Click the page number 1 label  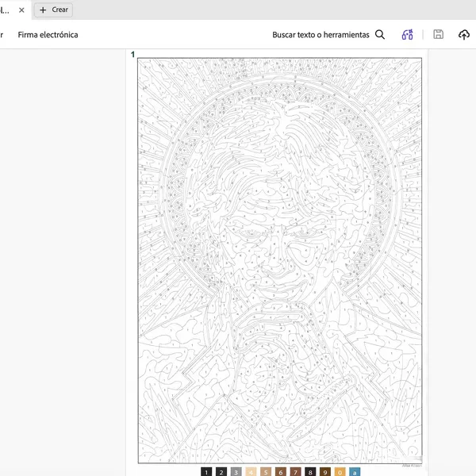click(132, 54)
